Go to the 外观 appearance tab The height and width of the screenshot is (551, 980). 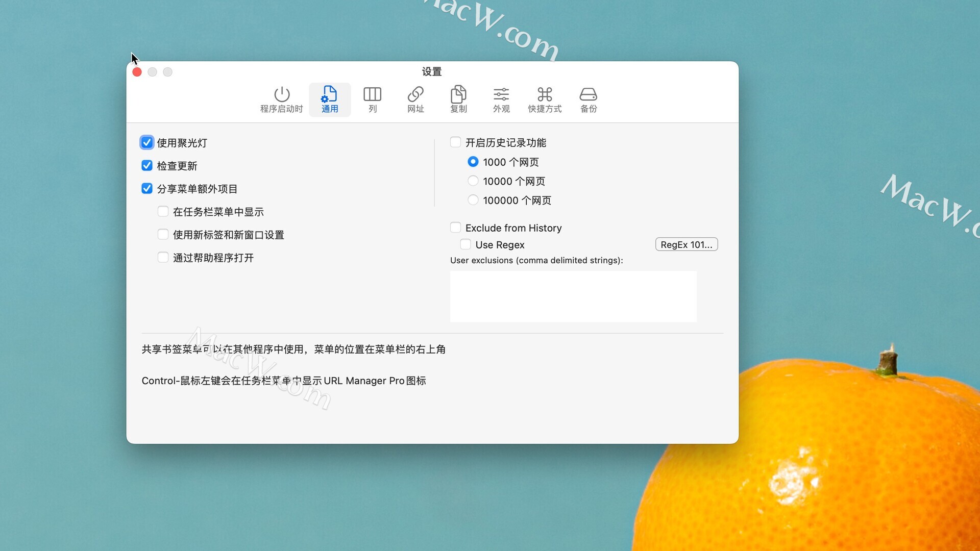tap(501, 99)
